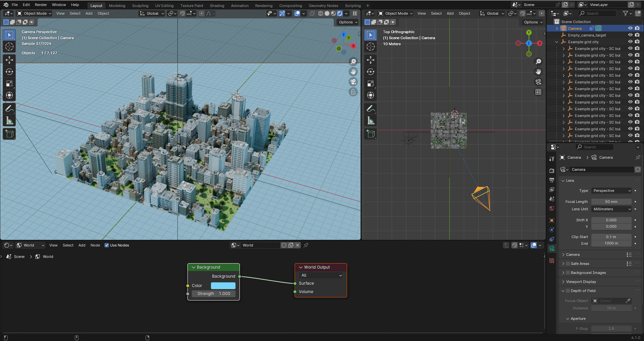Open World Output target All dropdown

pos(321,275)
